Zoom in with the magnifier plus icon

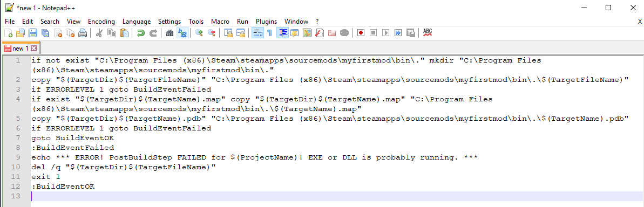pos(199,33)
